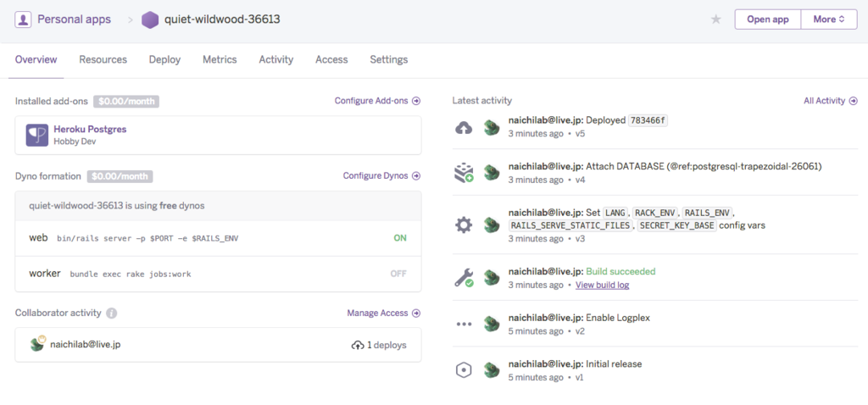Click the Hobby Dev plan label
Screen dimensions: 868x405
[x=73, y=141]
